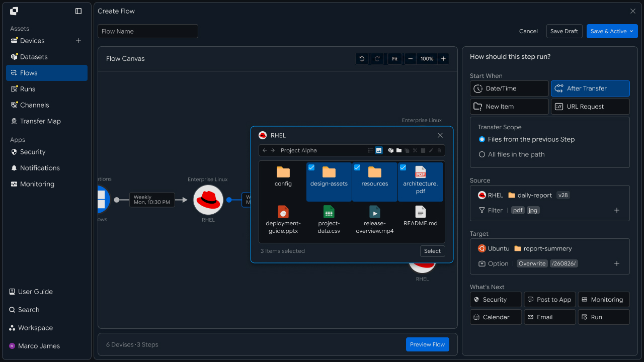Click the Overwrite option tag
This screenshot has height=362, width=644.
532,263
